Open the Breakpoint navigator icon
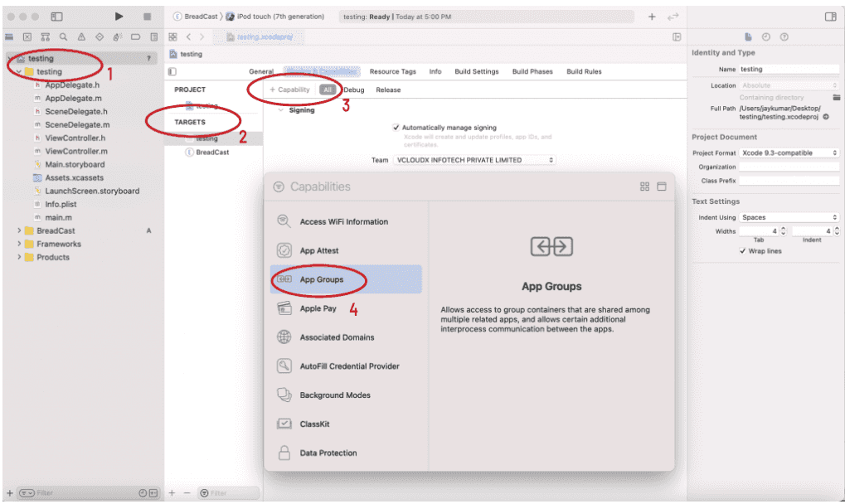Screen dimensions: 845x504 coord(135,37)
